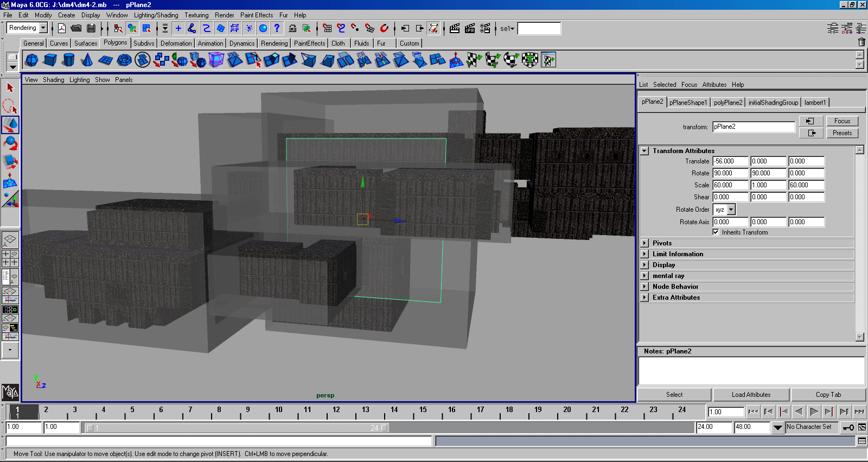The height and width of the screenshot is (462, 868).
Task: Toggle the script editor icon
Action: coord(862,441)
